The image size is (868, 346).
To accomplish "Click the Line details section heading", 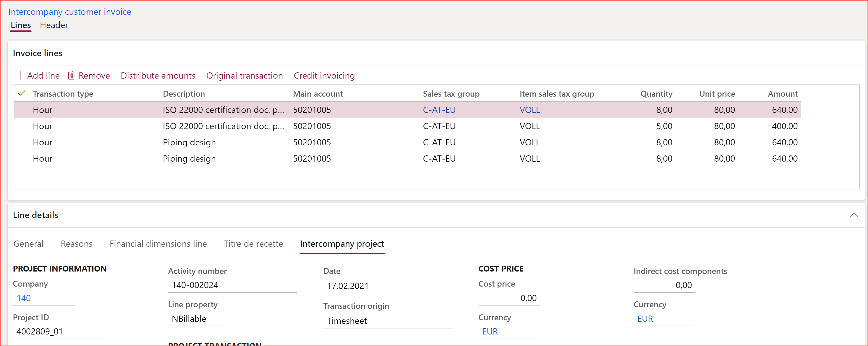I will click(35, 215).
